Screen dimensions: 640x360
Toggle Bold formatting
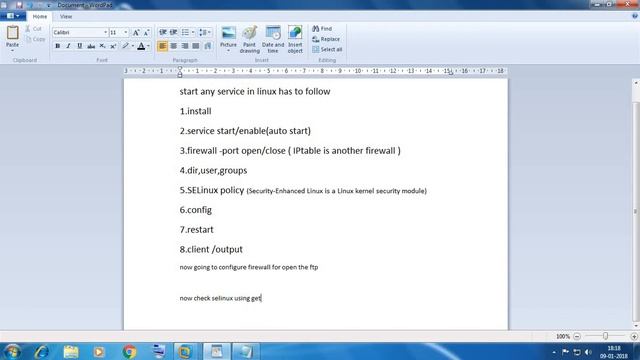tap(58, 46)
